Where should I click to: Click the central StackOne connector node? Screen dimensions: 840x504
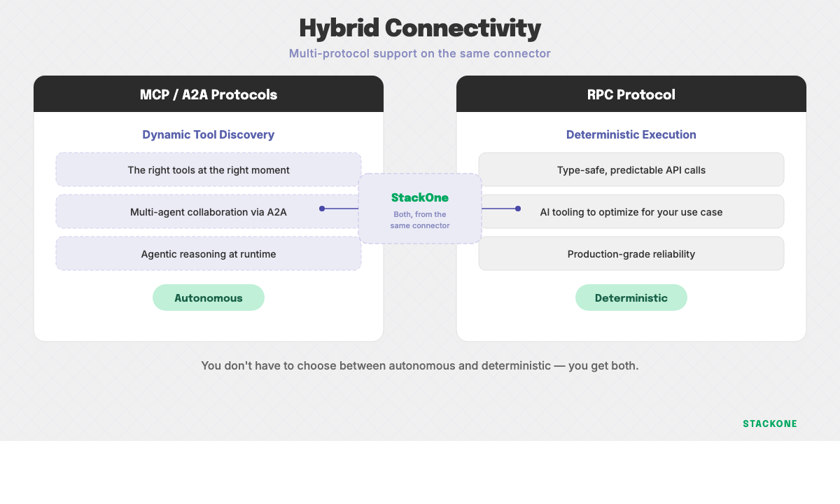coord(420,208)
